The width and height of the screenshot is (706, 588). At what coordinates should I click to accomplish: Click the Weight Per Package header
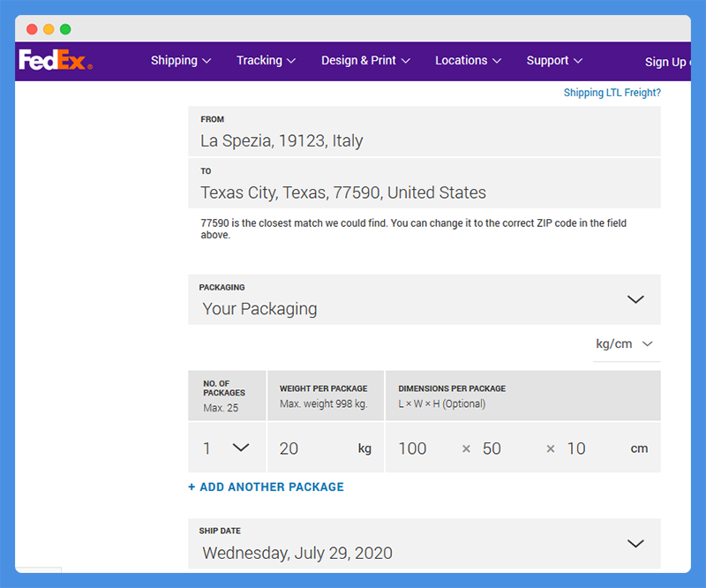point(326,396)
